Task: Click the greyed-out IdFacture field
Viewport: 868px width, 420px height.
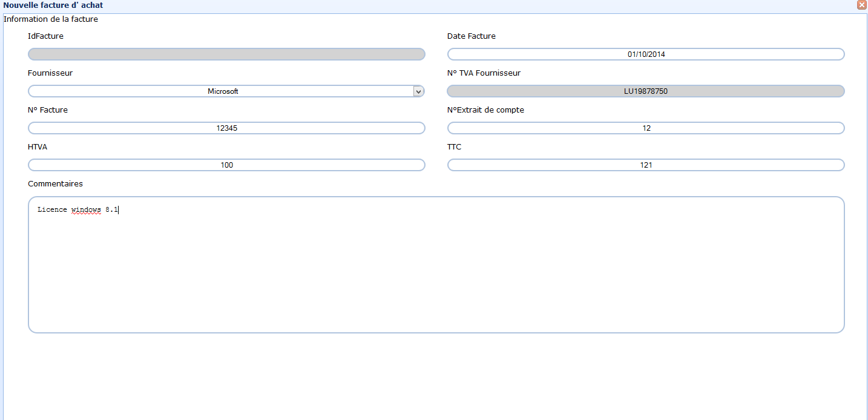Action: pyautogui.click(x=226, y=54)
